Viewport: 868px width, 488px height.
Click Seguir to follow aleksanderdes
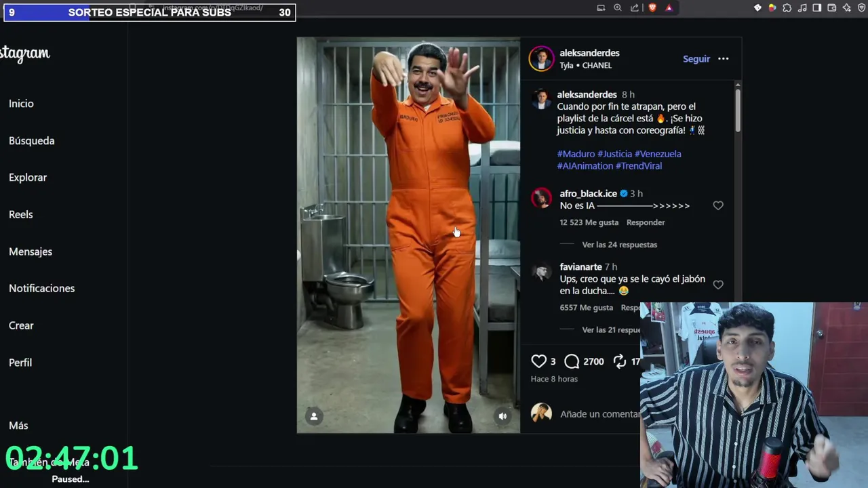696,59
